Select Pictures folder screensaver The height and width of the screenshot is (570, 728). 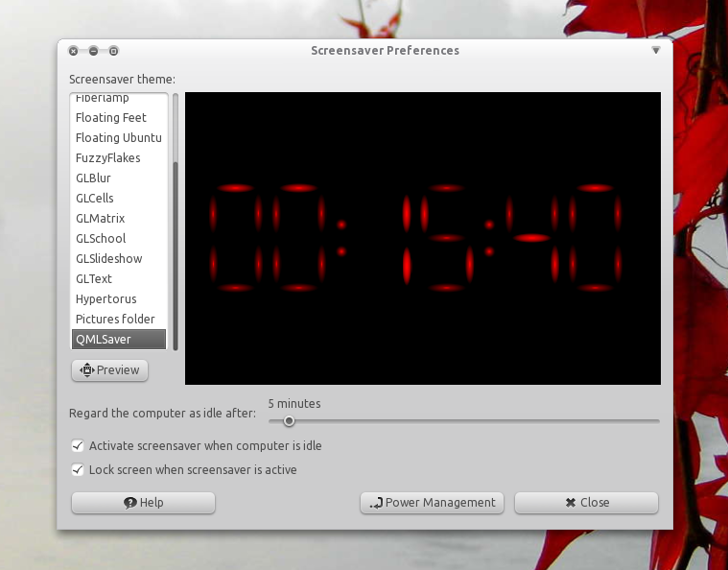(x=119, y=320)
